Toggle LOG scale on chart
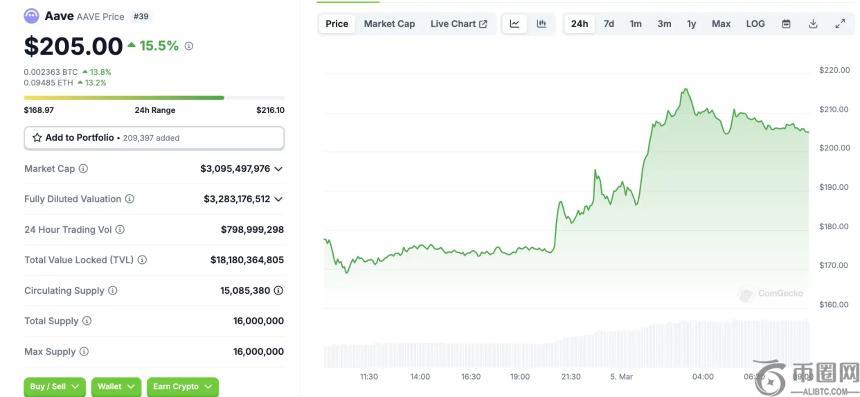 pos(755,24)
